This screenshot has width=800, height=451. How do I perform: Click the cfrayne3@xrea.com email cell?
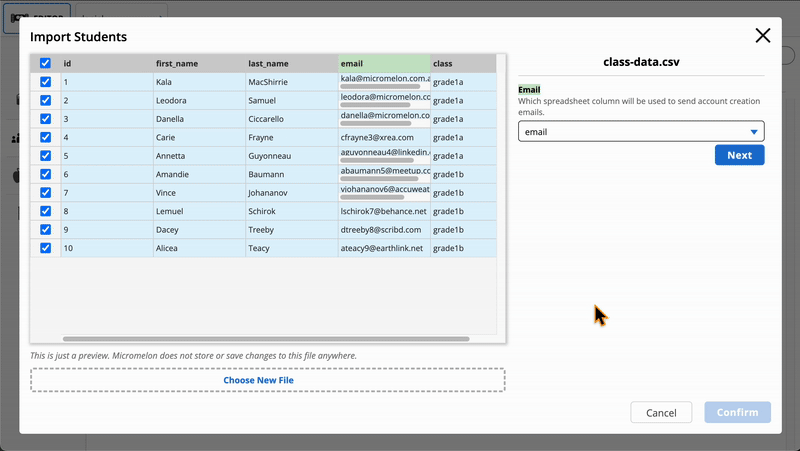pyautogui.click(x=384, y=137)
